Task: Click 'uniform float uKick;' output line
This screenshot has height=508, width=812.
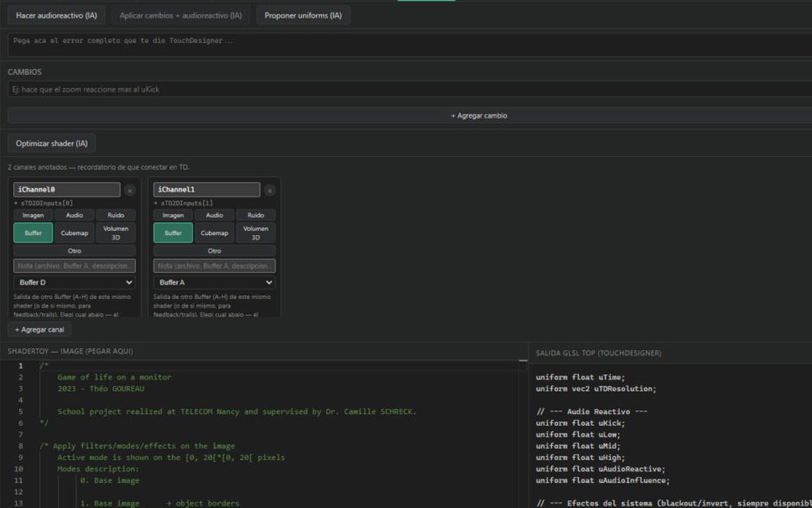Action: tap(581, 423)
